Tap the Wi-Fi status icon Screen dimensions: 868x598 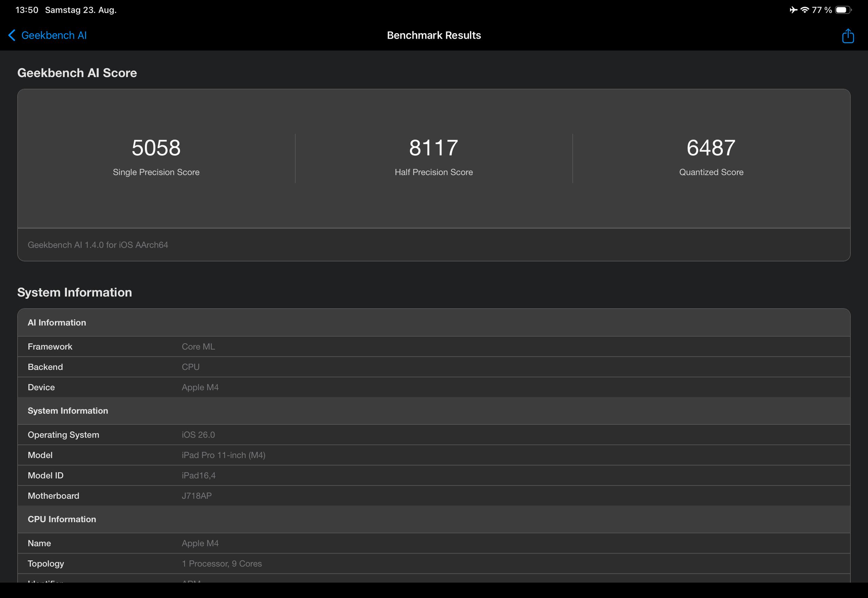pyautogui.click(x=804, y=10)
